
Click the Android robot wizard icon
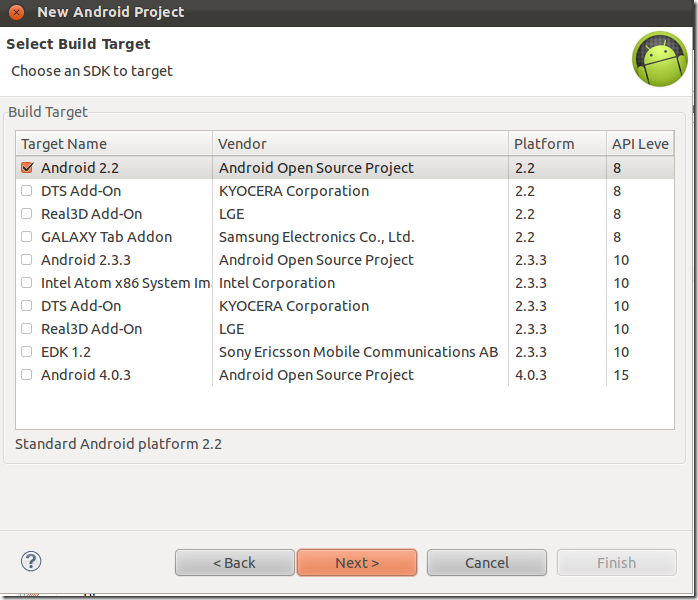660,59
